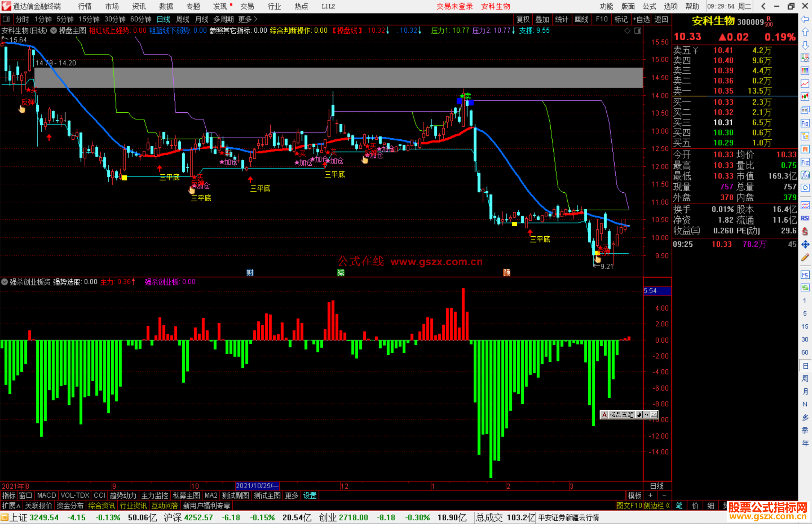Open the 资金分布 tab at bottom

(70, 506)
